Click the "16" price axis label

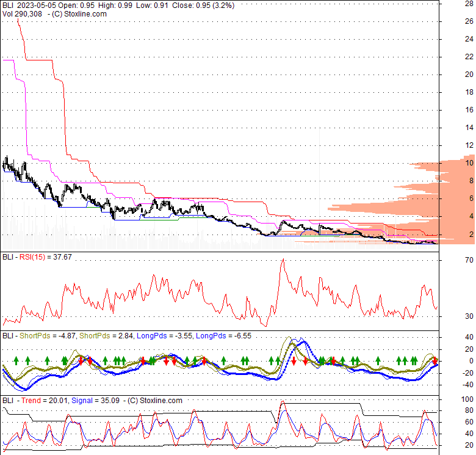click(x=469, y=110)
